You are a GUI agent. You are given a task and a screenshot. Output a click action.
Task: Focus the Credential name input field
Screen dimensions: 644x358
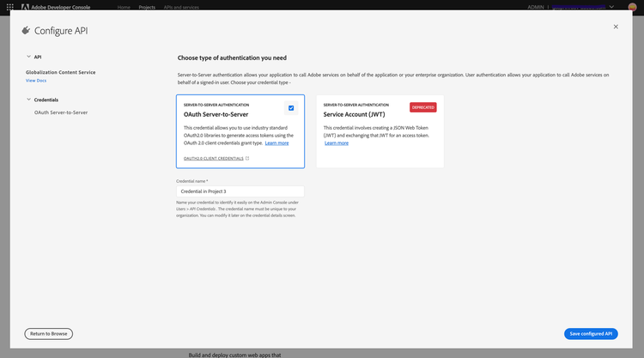(x=240, y=191)
